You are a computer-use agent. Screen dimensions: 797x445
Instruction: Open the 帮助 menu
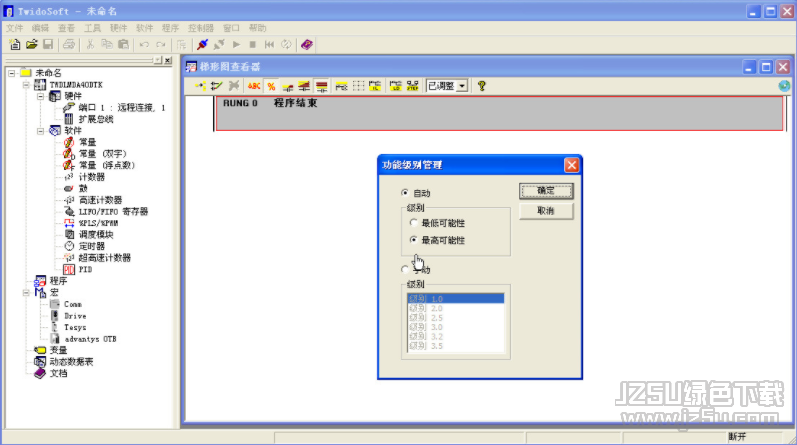click(x=258, y=28)
